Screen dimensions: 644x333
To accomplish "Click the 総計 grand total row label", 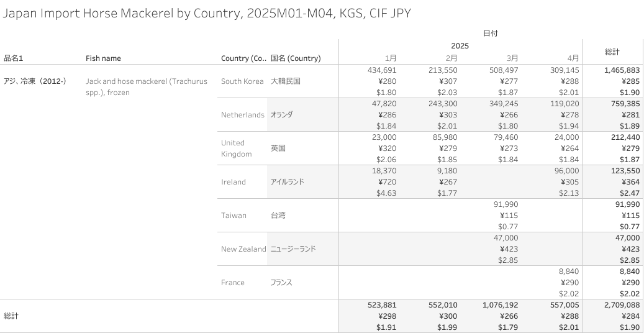I will [x=11, y=316].
